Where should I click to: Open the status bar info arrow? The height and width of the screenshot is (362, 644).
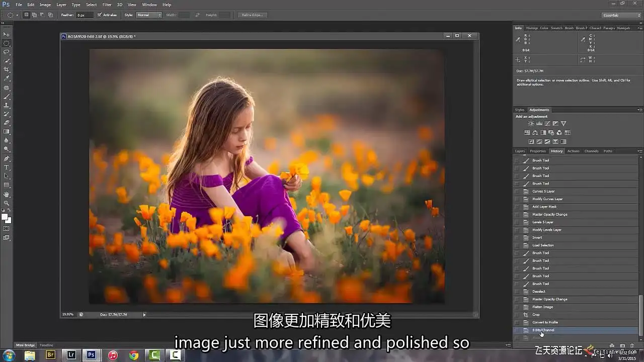(x=144, y=315)
